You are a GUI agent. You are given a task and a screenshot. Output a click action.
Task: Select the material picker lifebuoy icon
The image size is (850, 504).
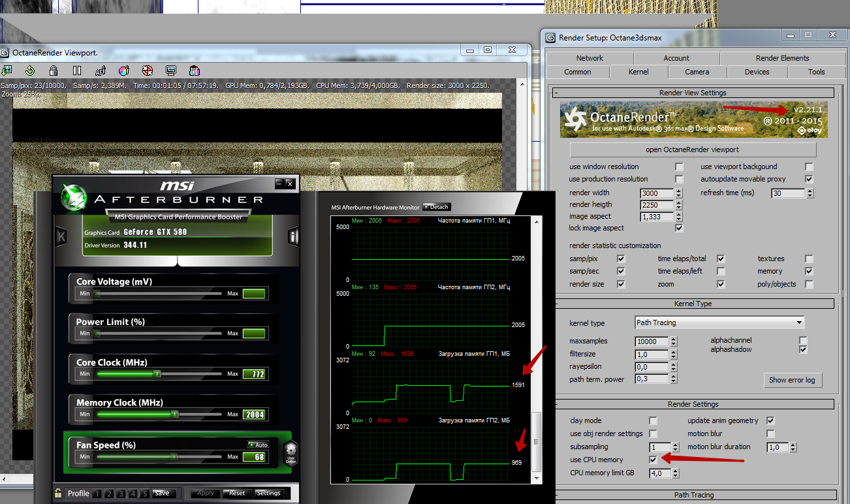[x=148, y=71]
